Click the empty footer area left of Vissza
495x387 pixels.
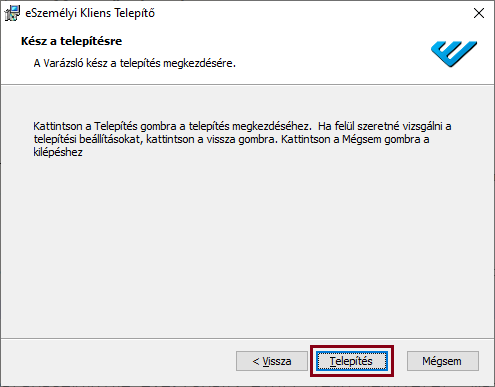(117, 362)
